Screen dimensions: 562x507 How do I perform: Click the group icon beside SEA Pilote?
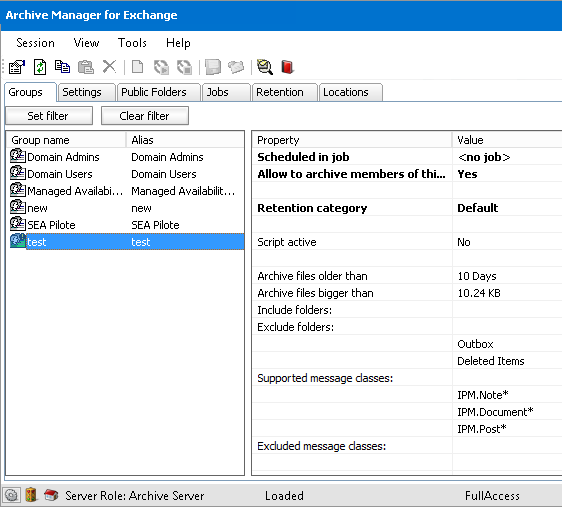click(18, 225)
